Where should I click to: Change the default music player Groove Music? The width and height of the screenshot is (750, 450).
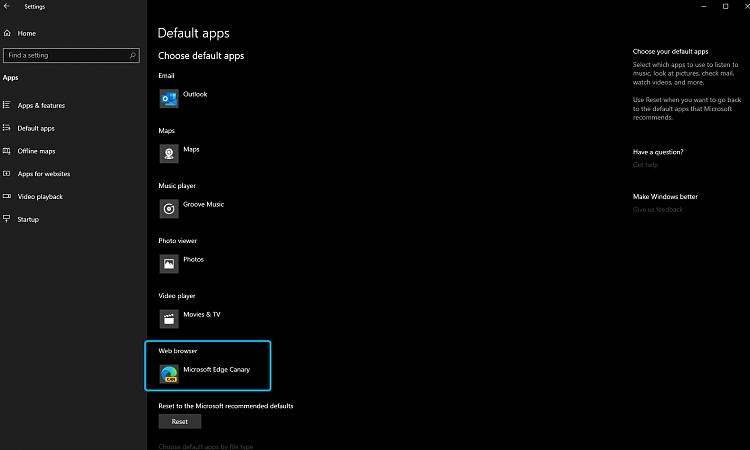click(203, 204)
